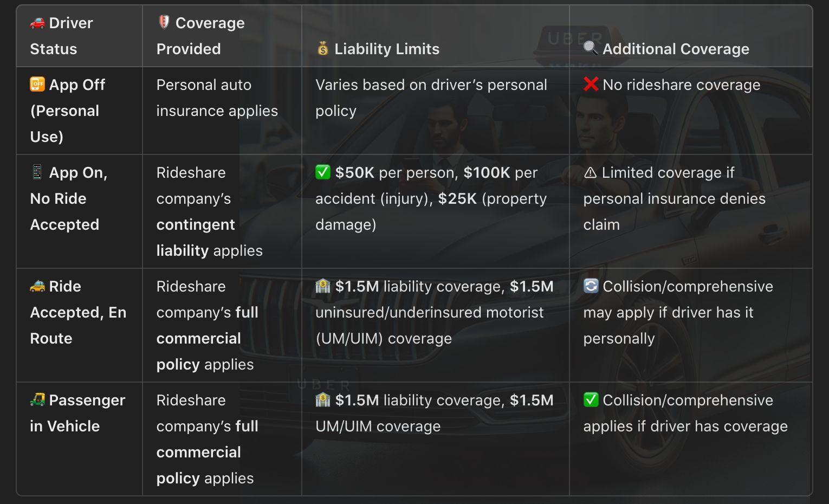Select the 'Liability Limits' column header
The width and height of the screenshot is (829, 504).
tap(386, 49)
